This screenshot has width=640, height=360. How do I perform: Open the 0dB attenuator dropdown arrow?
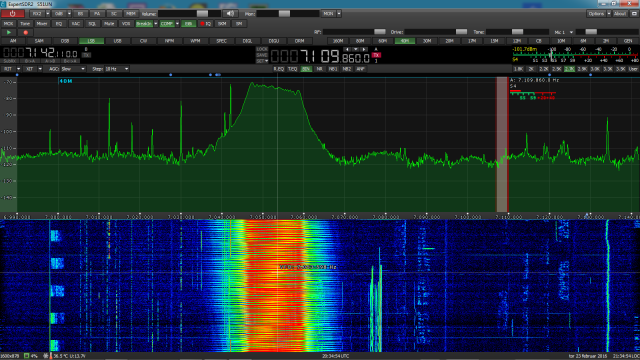(x=69, y=13)
